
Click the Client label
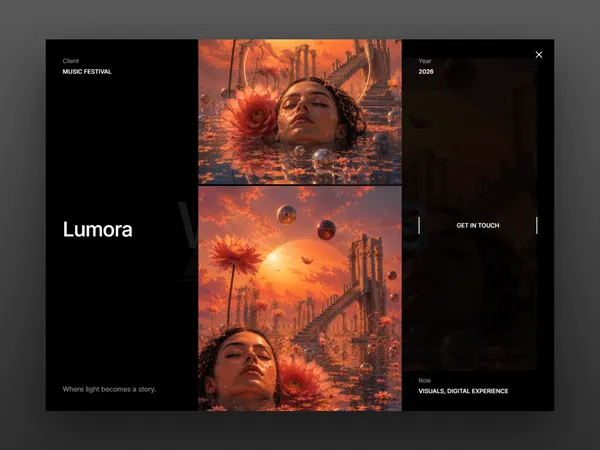[x=71, y=61]
